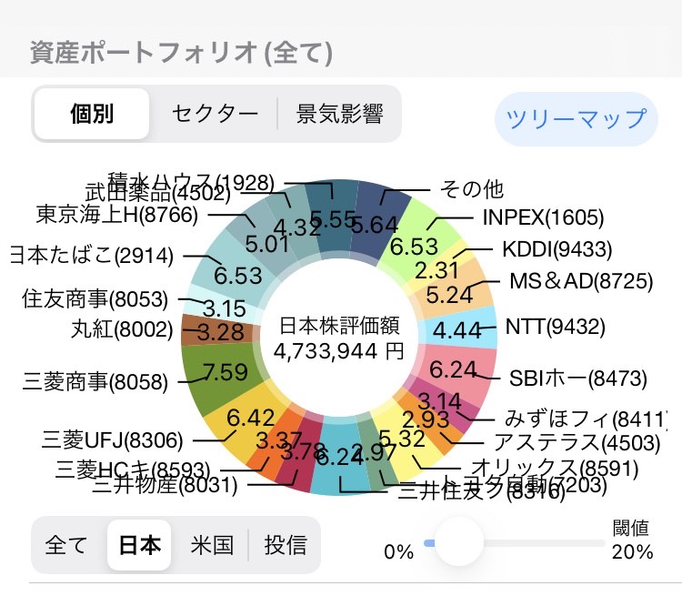Click the 日本株評価額 center total

[338, 338]
